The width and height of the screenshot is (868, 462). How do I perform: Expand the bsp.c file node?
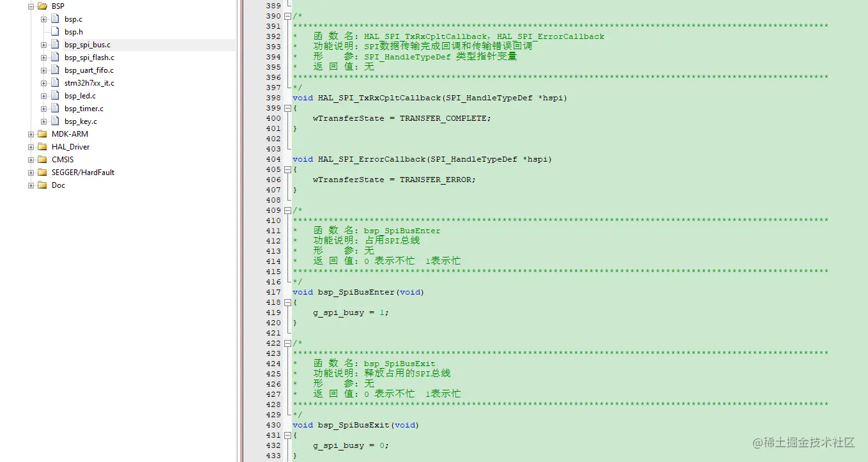pos(44,19)
